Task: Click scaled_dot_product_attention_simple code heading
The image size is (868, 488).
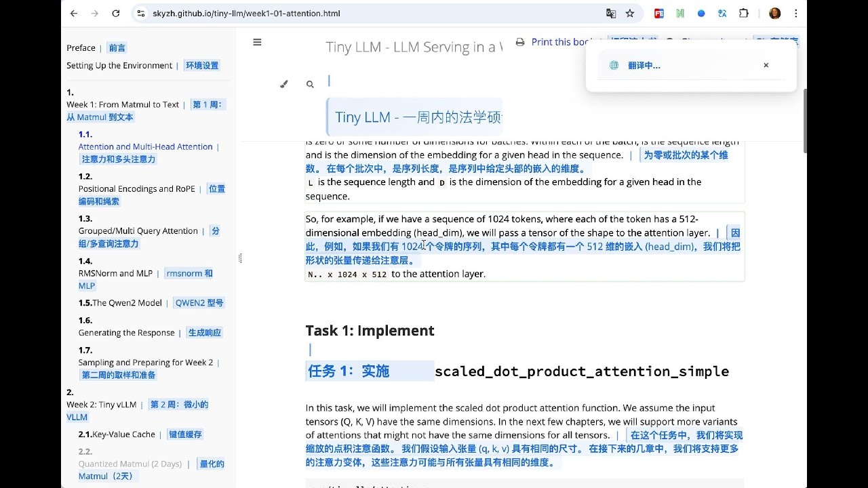Action: pos(582,371)
